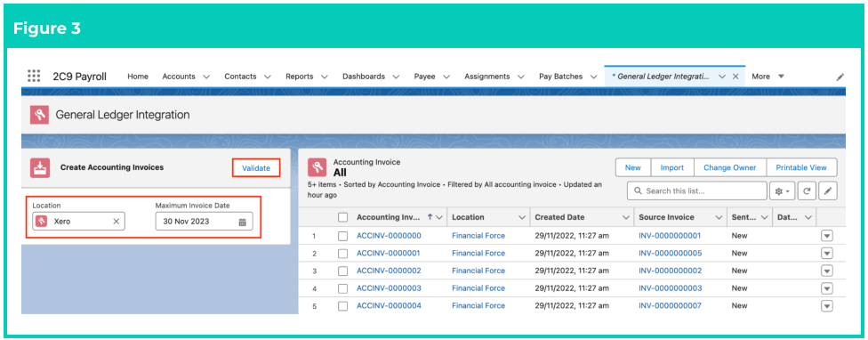Open the Payee tab dropdown chevron
Viewport: 868px width, 340px height.
[446, 77]
